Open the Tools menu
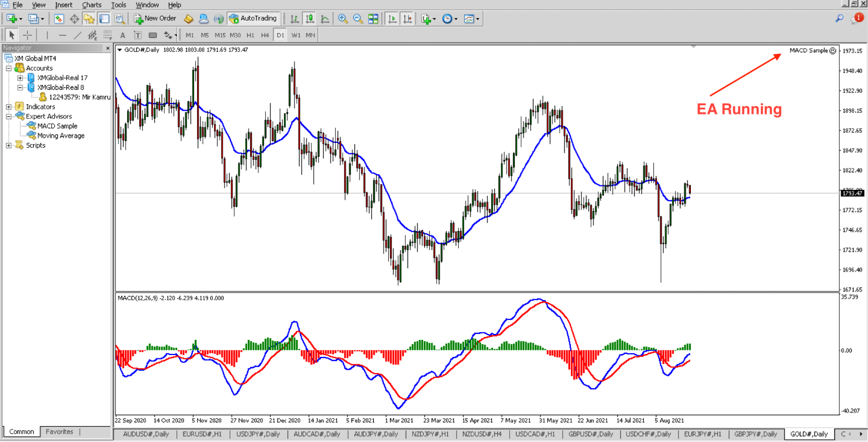Viewport: 868px width, 442px height. click(x=118, y=5)
